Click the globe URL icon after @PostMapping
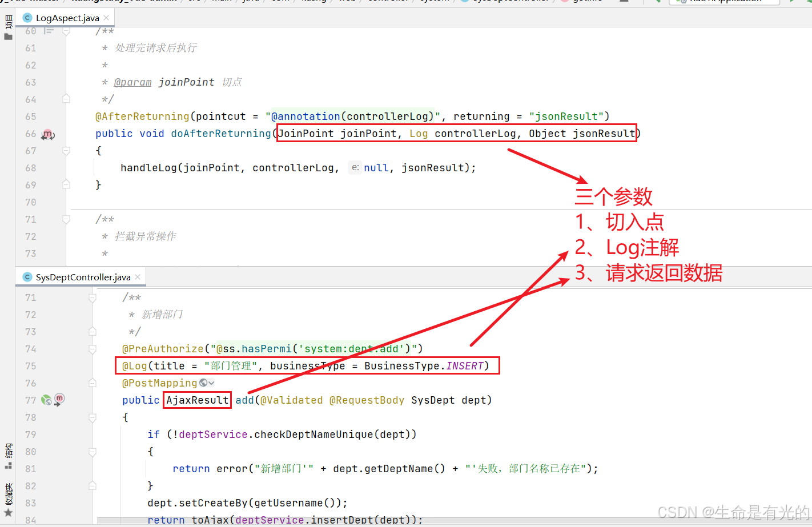 pos(203,383)
